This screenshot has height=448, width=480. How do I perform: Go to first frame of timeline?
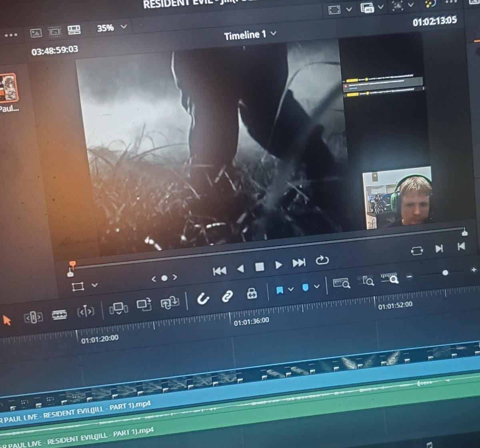(x=220, y=271)
